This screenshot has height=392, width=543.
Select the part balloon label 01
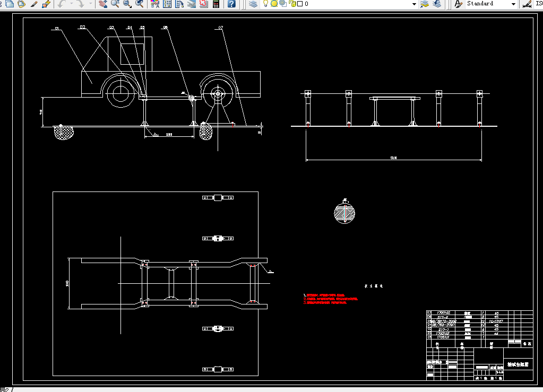pos(57,29)
